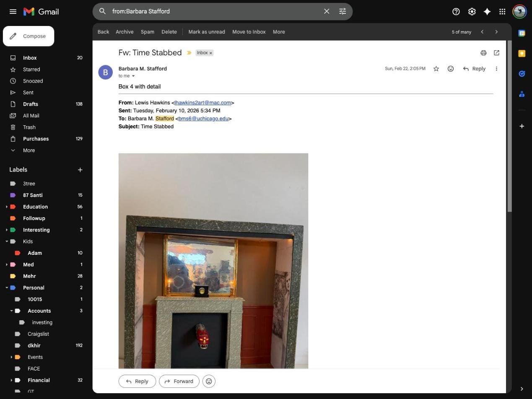Open Keep in the side panel
Image resolution: width=532 pixels, height=399 pixels.
tap(522, 53)
